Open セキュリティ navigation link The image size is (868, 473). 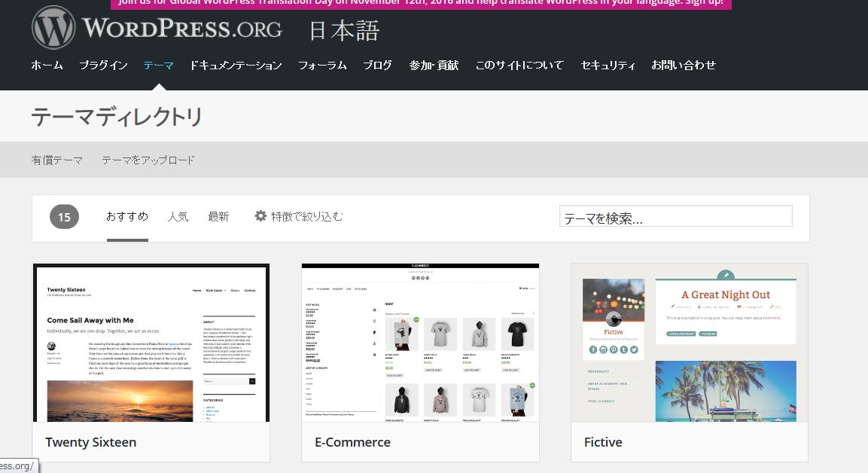[608, 66]
